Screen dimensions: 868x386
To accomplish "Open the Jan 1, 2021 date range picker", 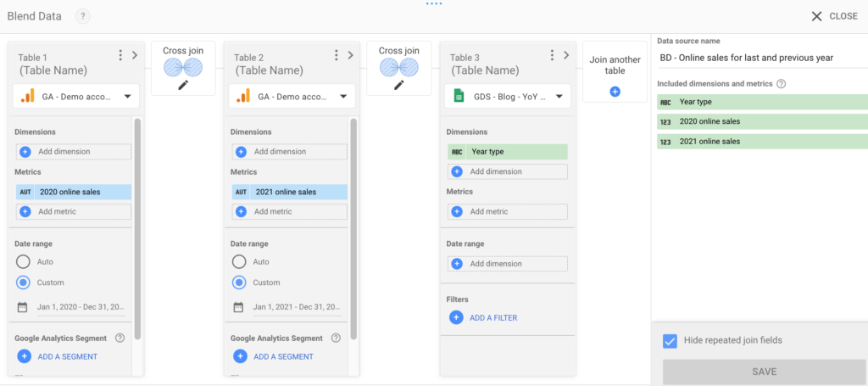I will 297,307.
